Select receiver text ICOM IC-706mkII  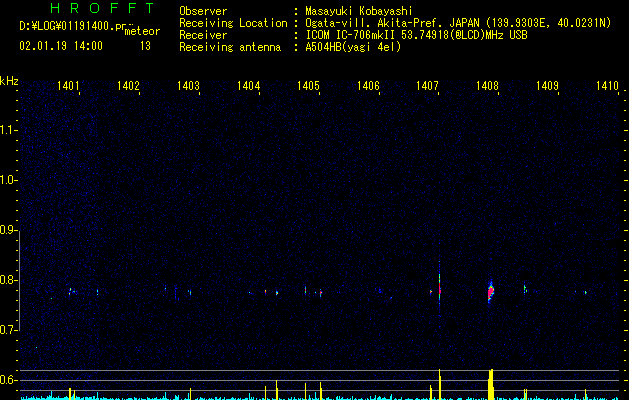pos(351,35)
